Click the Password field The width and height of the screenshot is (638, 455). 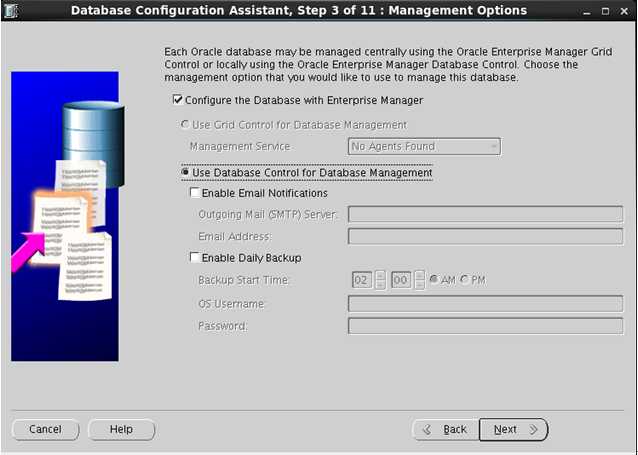[485, 326]
